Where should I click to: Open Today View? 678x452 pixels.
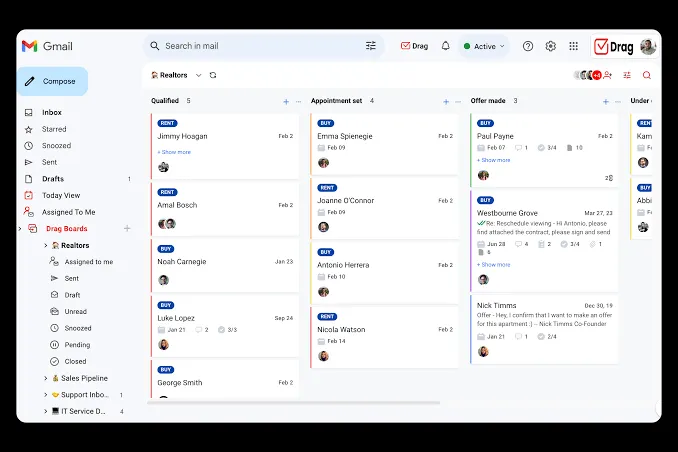(61, 196)
